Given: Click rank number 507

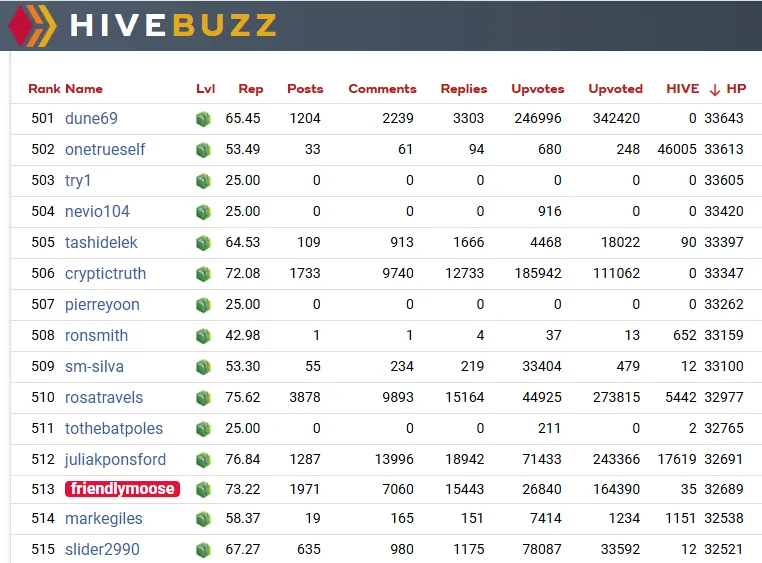Looking at the screenshot, I should tap(43, 305).
